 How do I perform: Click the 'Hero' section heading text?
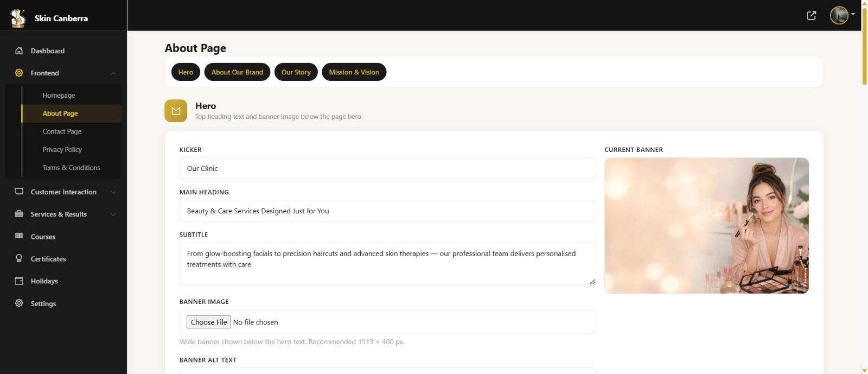pos(206,106)
